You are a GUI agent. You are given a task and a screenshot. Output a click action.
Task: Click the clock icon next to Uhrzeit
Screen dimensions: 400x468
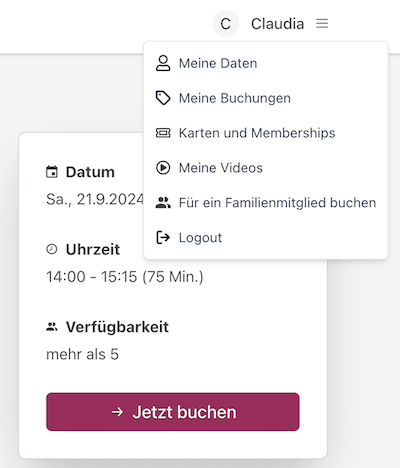click(x=52, y=249)
